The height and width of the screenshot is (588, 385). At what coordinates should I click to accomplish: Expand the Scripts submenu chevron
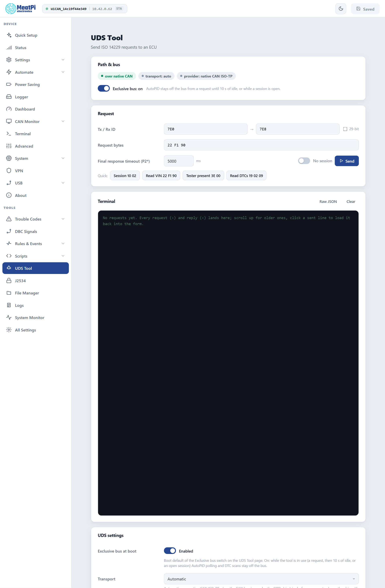coord(63,256)
